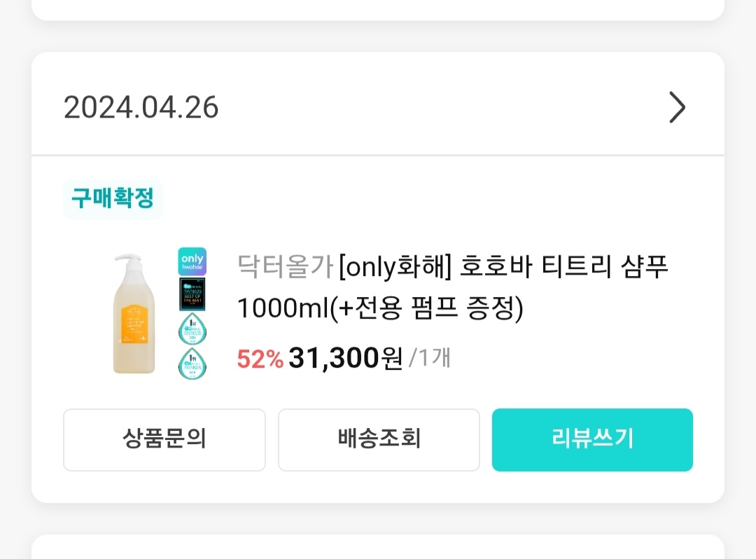Tap the 닥터올가 brand name

click(284, 268)
